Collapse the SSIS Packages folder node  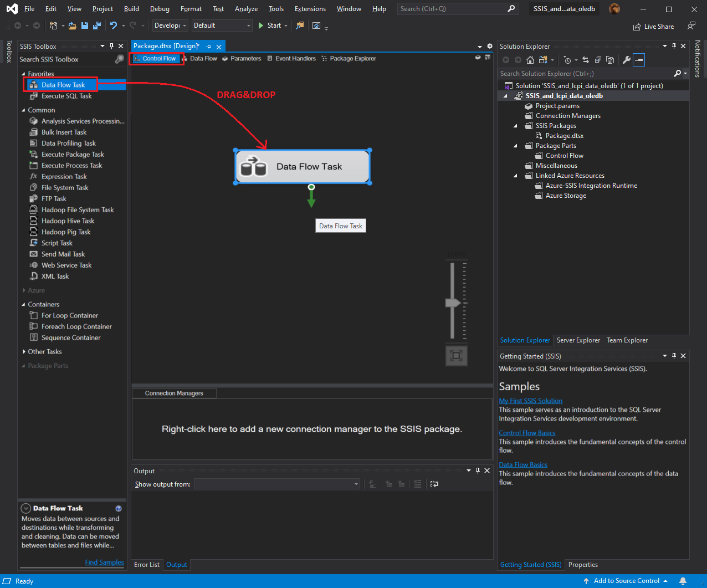tap(515, 126)
